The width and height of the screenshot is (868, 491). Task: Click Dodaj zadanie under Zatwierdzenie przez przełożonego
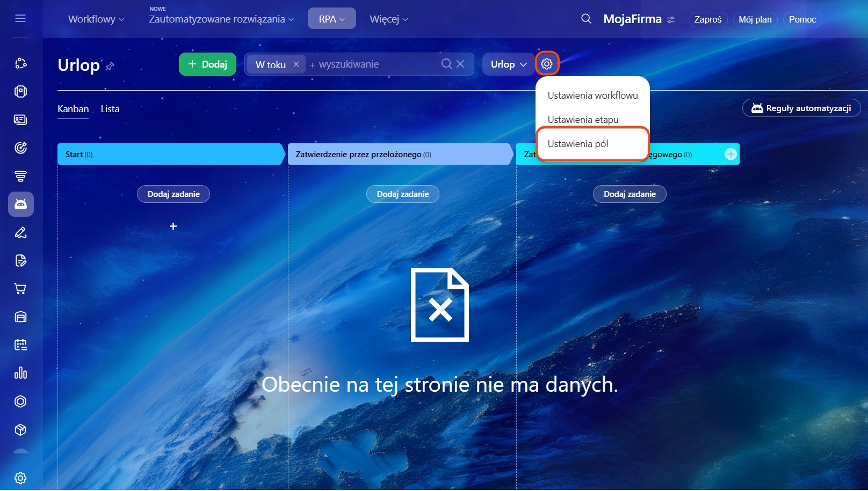403,194
